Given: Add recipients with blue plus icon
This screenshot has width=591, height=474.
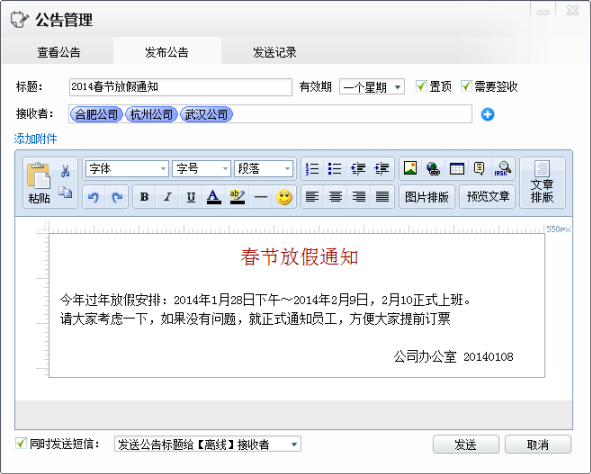Looking at the screenshot, I should point(487,114).
